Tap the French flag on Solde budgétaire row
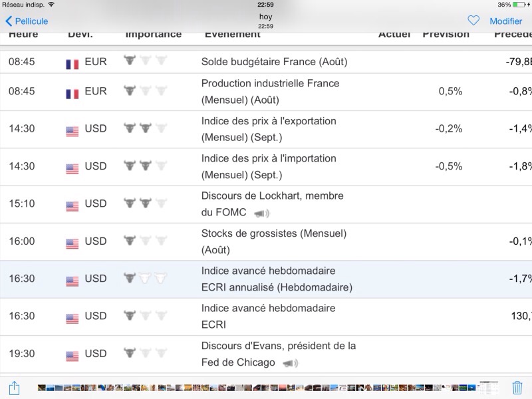 72,63
